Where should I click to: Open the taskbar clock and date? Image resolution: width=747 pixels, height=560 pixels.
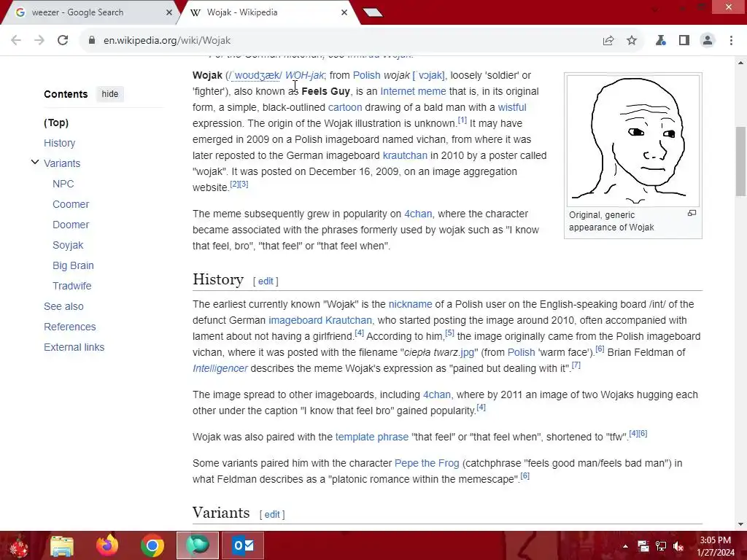click(716, 546)
